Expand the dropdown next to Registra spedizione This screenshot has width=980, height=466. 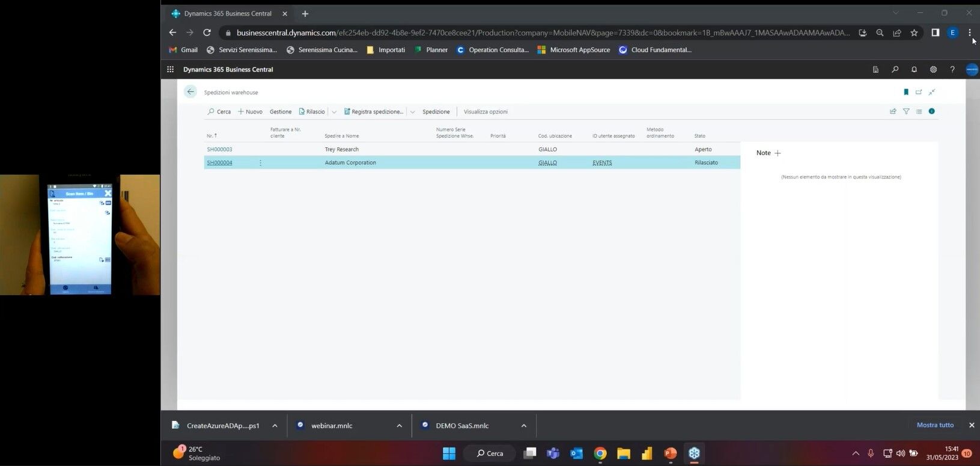click(412, 112)
